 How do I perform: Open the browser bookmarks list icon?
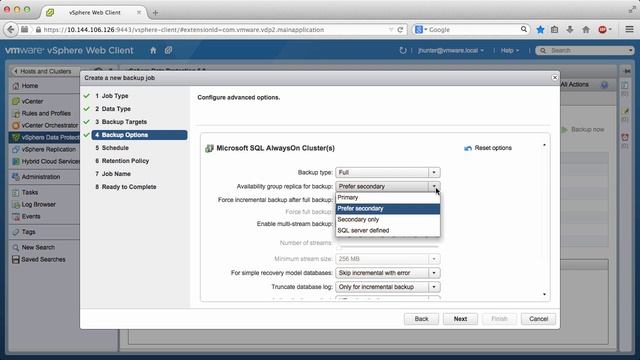click(555, 29)
